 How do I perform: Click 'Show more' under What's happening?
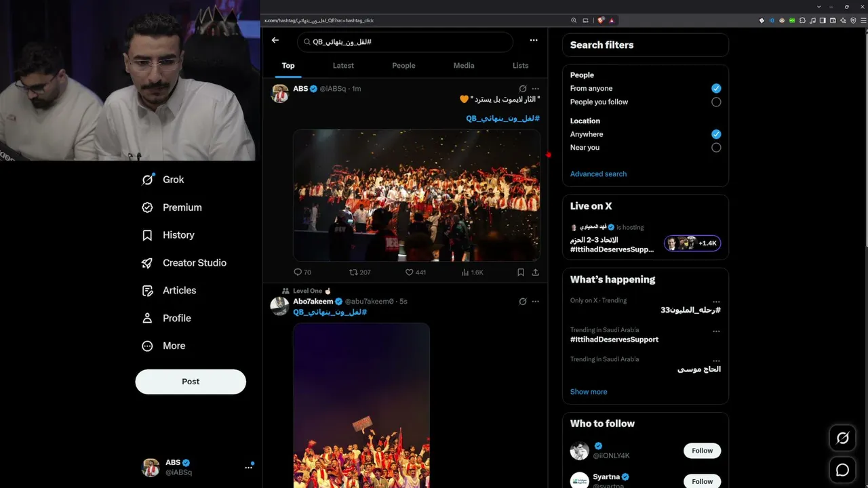[x=589, y=392]
